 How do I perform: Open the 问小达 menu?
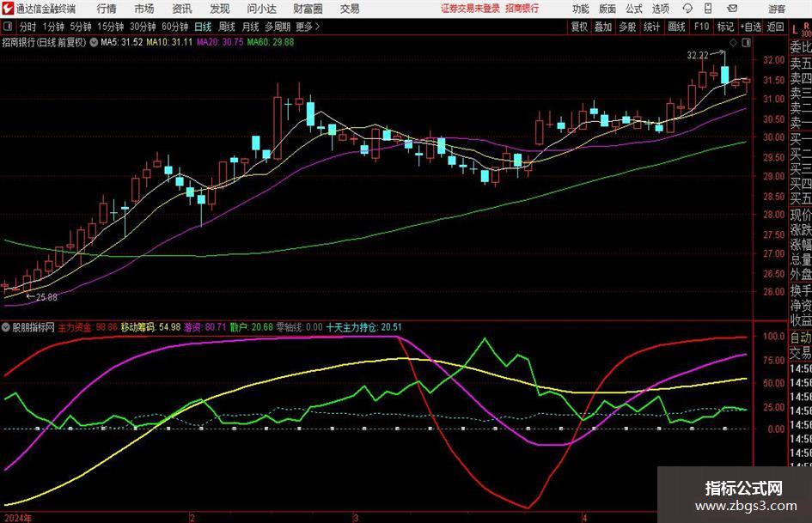(x=261, y=9)
